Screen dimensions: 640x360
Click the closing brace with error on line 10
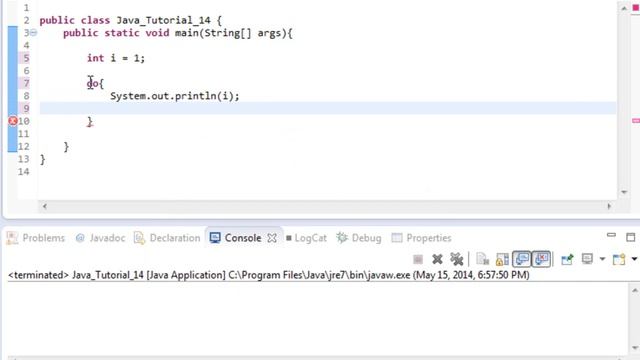(x=90, y=122)
